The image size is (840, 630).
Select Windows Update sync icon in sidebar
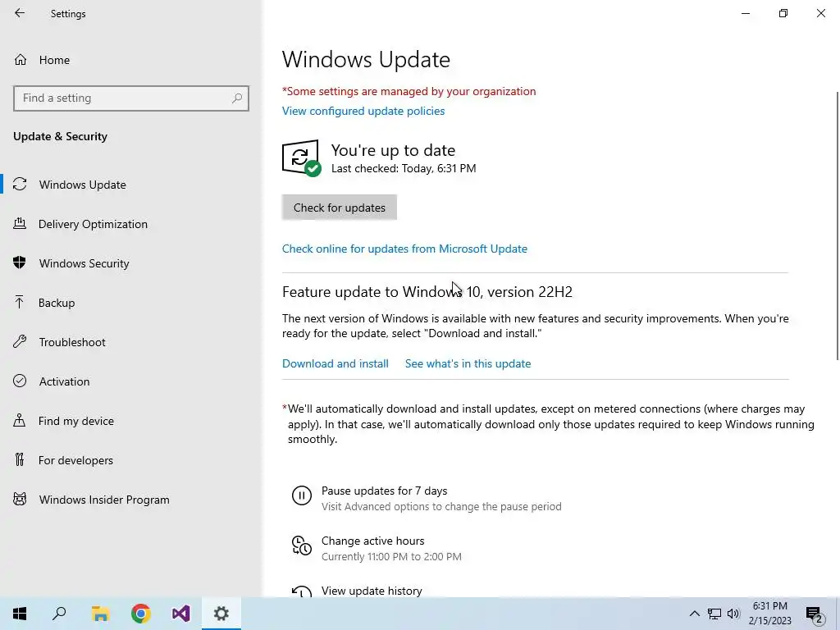pos(20,185)
